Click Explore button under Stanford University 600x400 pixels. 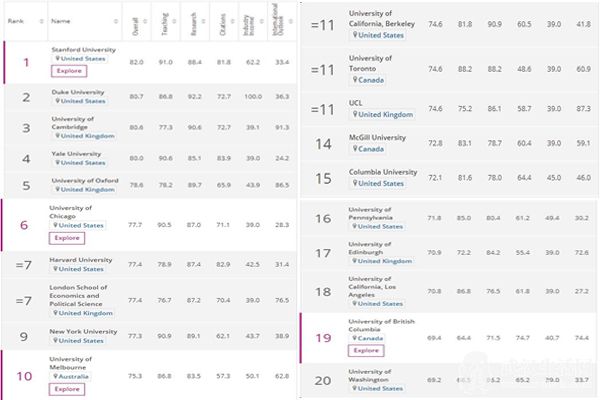[68, 72]
